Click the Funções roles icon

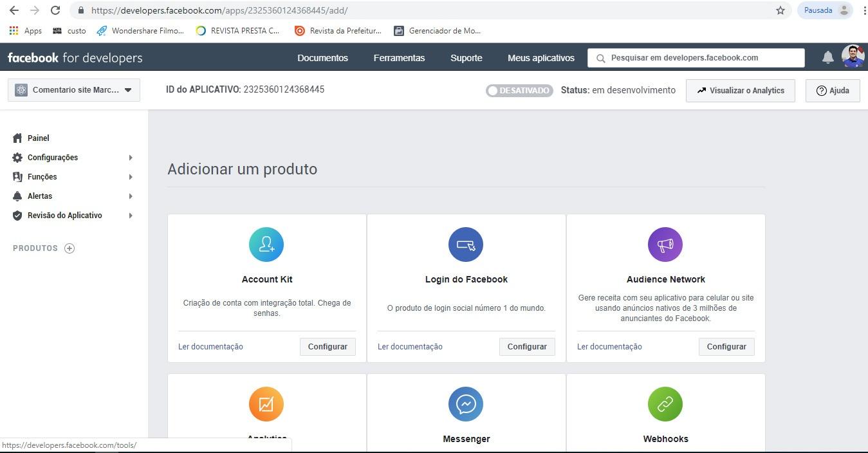pyautogui.click(x=17, y=176)
